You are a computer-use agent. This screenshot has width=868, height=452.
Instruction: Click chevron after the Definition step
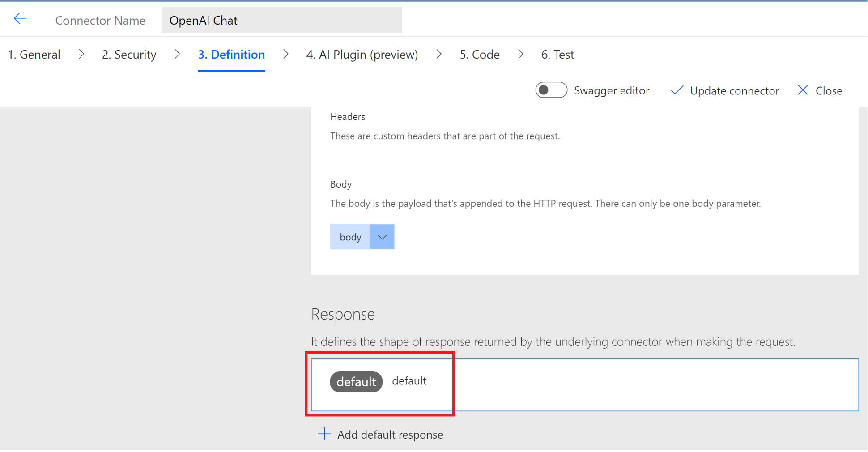coord(286,55)
